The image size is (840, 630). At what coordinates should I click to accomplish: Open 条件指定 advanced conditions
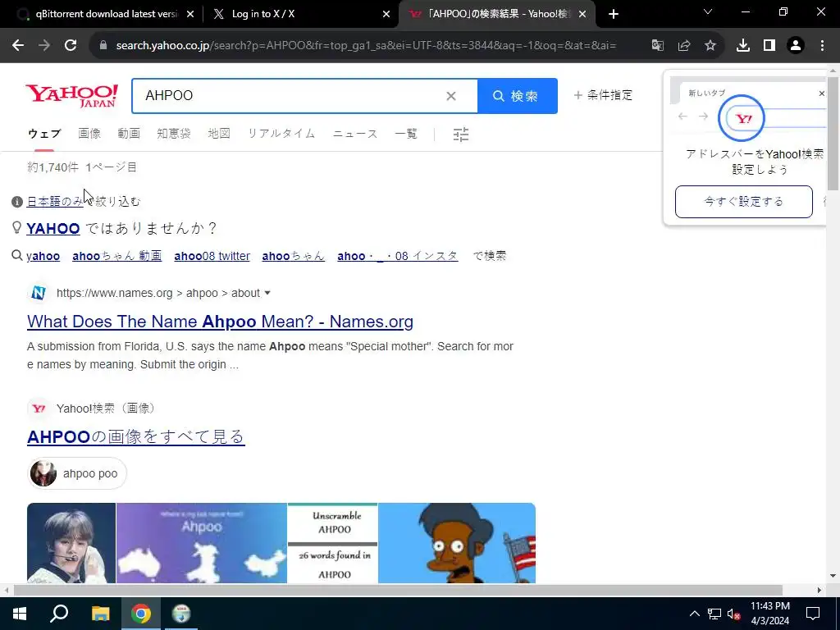coord(603,95)
